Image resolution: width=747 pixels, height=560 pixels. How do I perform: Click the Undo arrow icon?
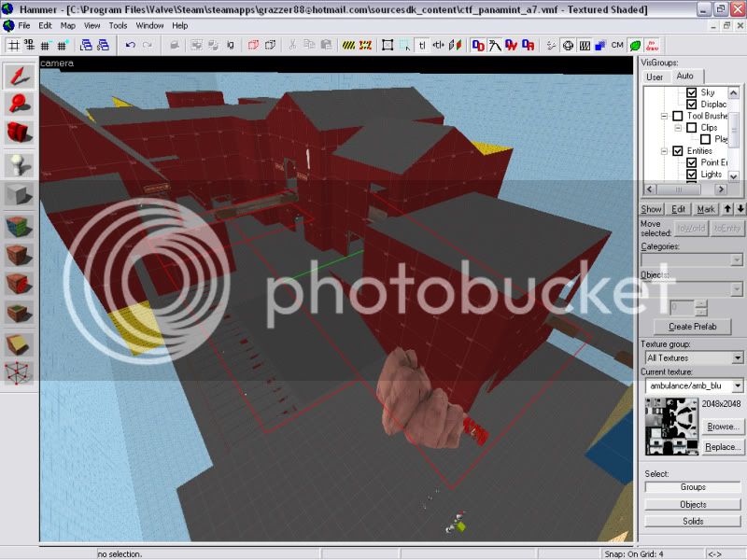(131, 45)
